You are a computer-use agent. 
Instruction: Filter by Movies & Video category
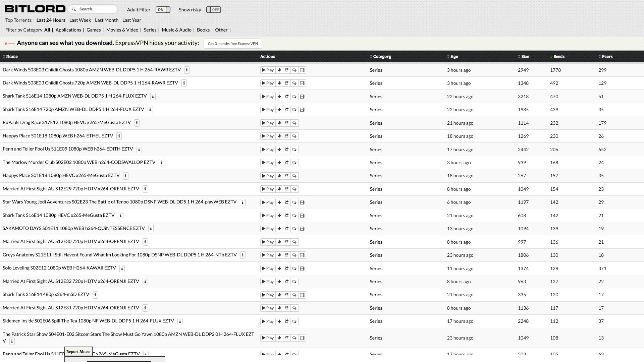point(122,30)
